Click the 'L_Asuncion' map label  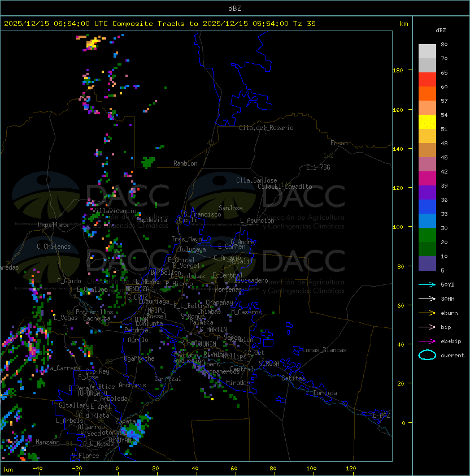257,220
